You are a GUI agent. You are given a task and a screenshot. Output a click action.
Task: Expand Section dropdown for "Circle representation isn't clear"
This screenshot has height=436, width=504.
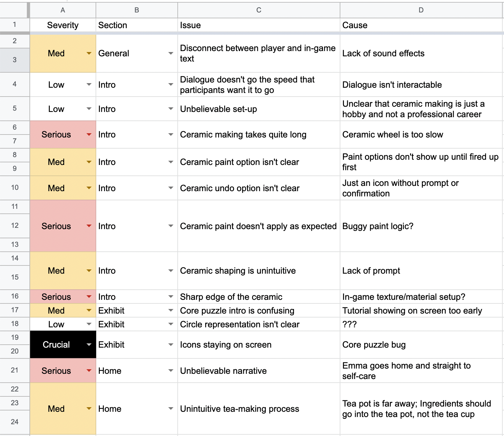[x=171, y=324]
